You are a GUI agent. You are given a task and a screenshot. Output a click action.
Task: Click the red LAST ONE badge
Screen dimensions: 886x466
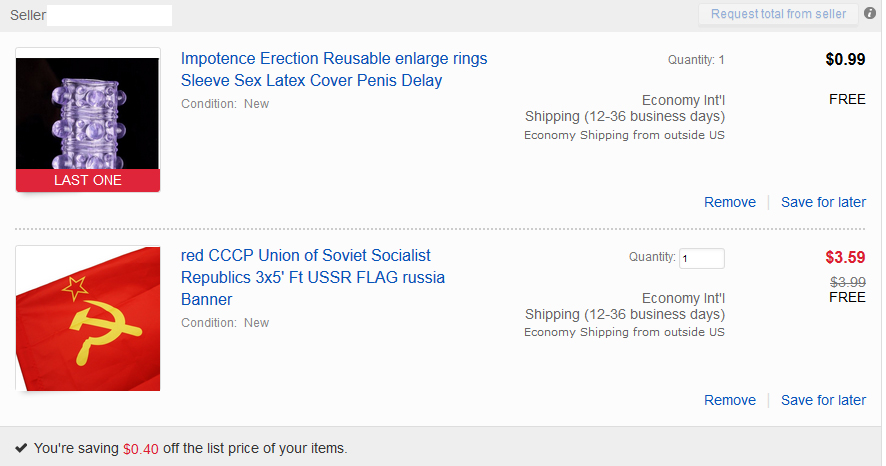pos(88,180)
